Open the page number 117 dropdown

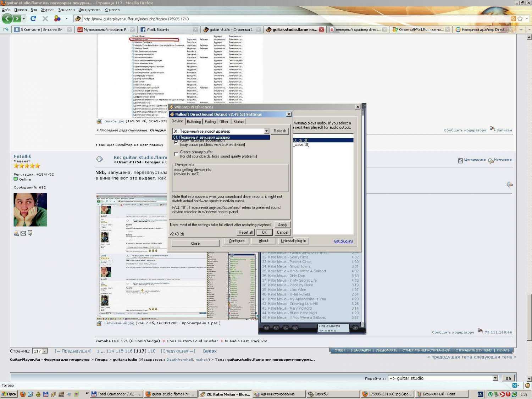point(45,351)
